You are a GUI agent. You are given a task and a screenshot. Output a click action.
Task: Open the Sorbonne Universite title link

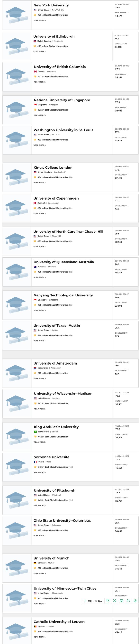(x=52, y=457)
